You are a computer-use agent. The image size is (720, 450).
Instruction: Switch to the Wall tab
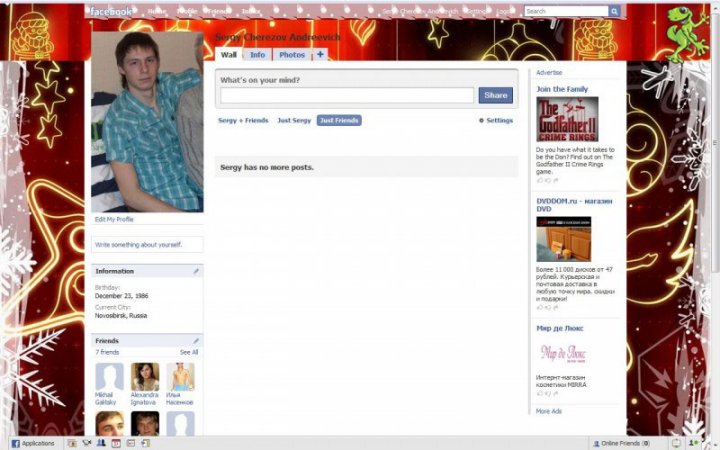pyautogui.click(x=229, y=55)
